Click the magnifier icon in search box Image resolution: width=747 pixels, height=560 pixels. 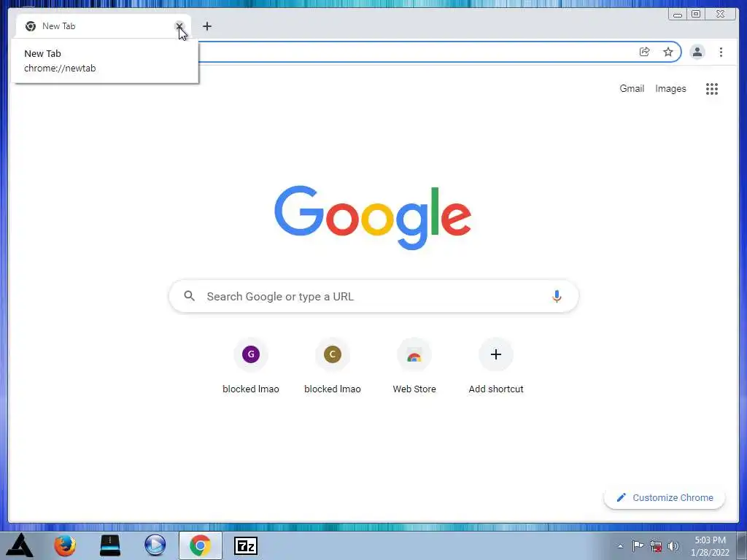tap(189, 296)
